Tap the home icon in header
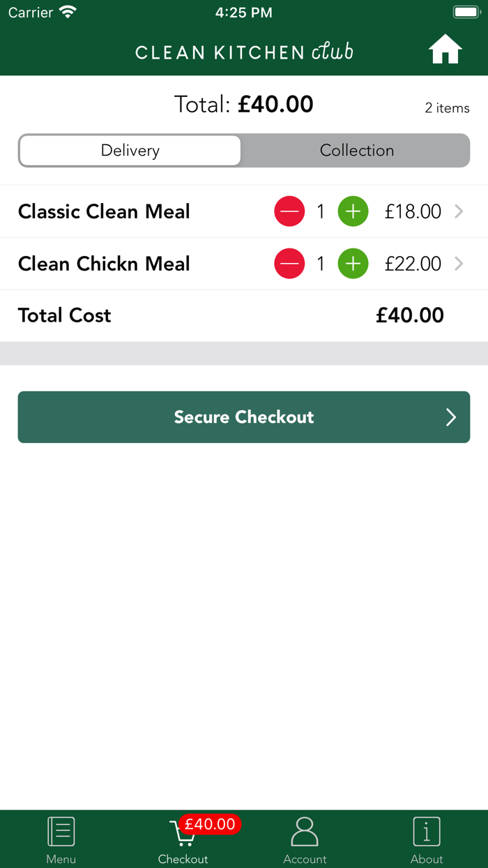Image resolution: width=488 pixels, height=868 pixels. click(x=445, y=50)
